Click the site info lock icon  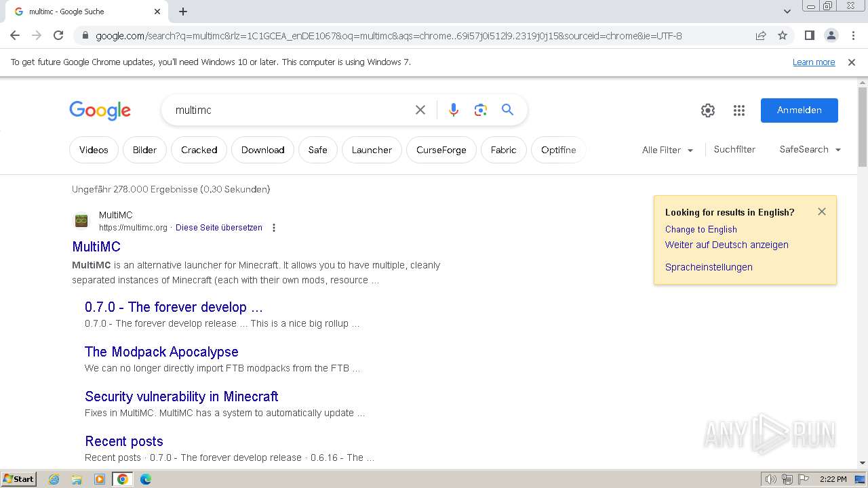point(85,36)
